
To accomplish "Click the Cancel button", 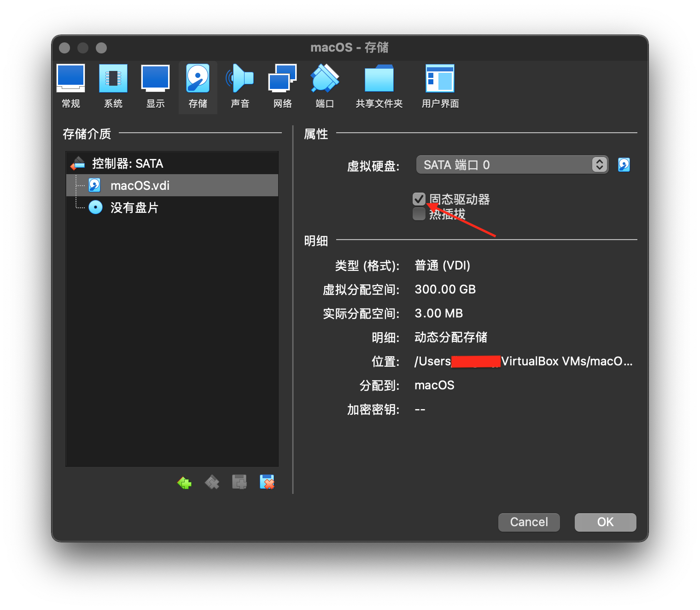I will pyautogui.click(x=529, y=522).
